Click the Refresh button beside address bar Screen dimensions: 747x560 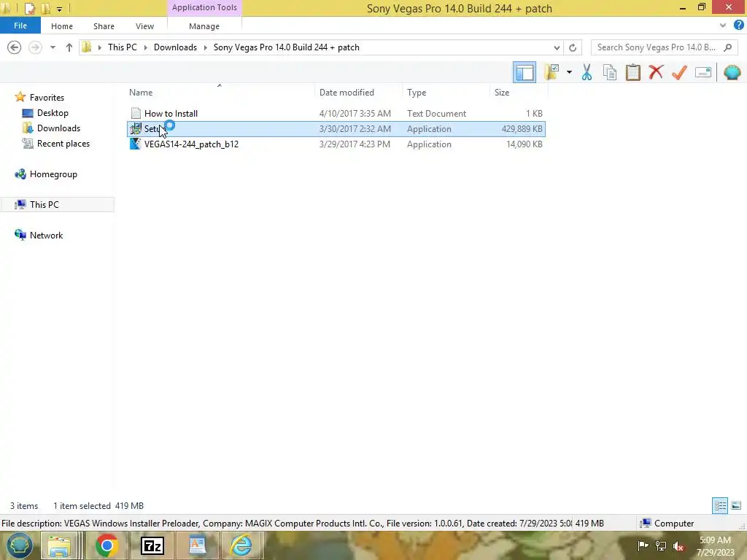(x=573, y=47)
